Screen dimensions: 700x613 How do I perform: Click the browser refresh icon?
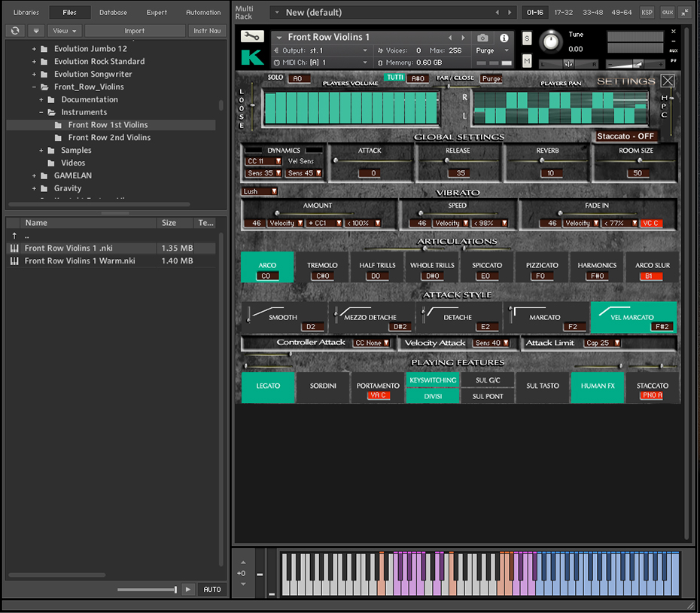15,31
